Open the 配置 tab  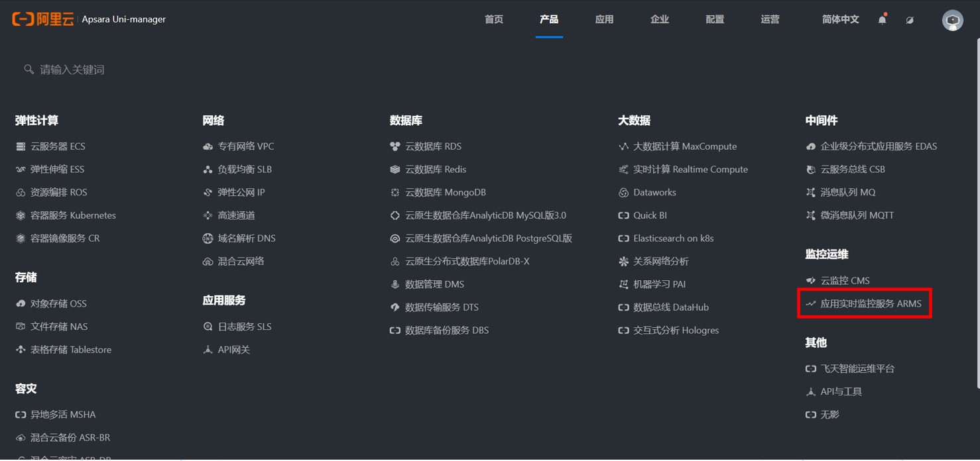coord(715,19)
